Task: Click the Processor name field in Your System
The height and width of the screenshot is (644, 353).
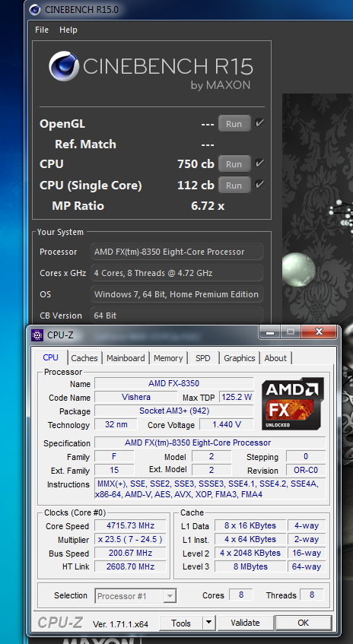Action: click(176, 252)
